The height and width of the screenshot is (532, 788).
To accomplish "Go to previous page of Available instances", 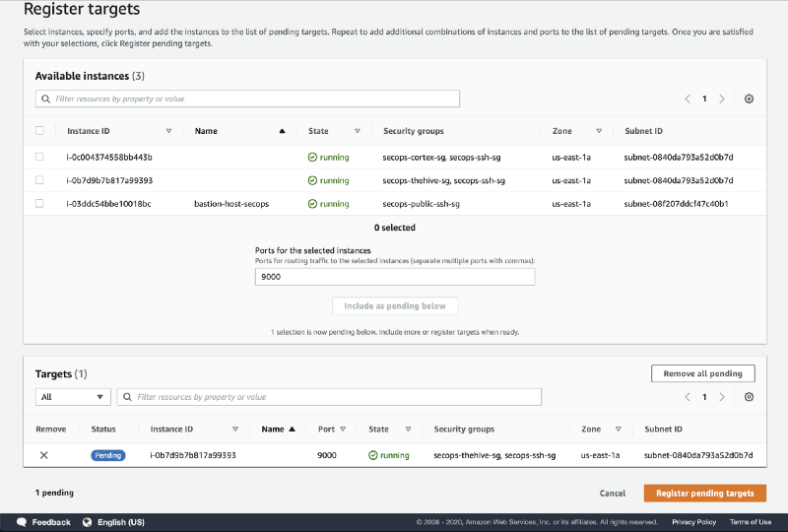I will point(688,100).
